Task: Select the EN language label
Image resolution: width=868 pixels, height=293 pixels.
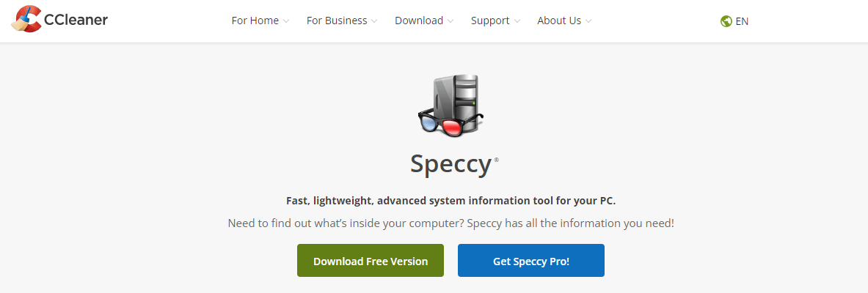Action: (x=742, y=21)
